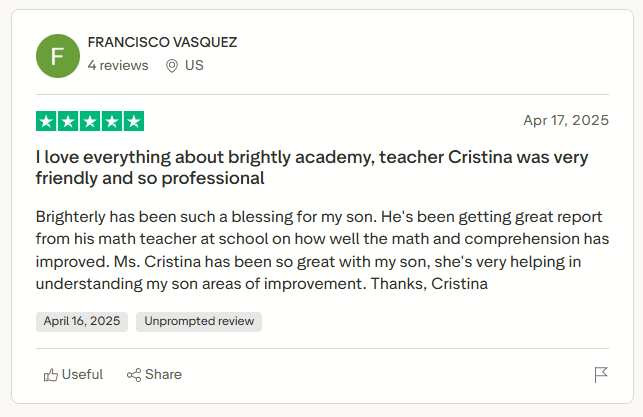
Task: Click the April 16, 2025 experience date badge
Action: tap(81, 321)
